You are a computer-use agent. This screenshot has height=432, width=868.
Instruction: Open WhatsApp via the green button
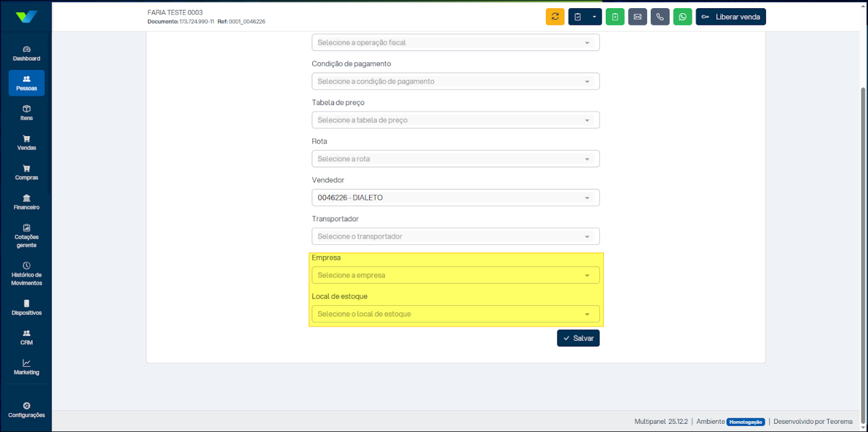[682, 17]
